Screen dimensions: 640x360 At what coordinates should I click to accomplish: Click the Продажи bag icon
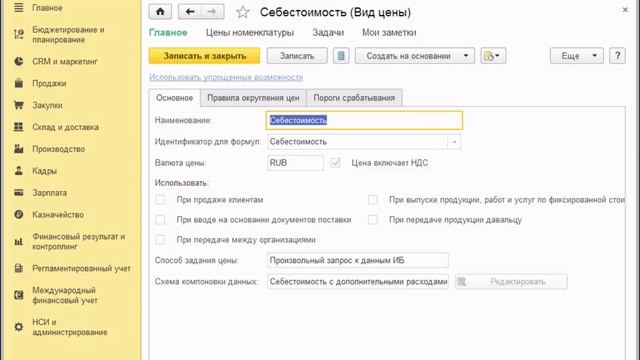[19, 83]
